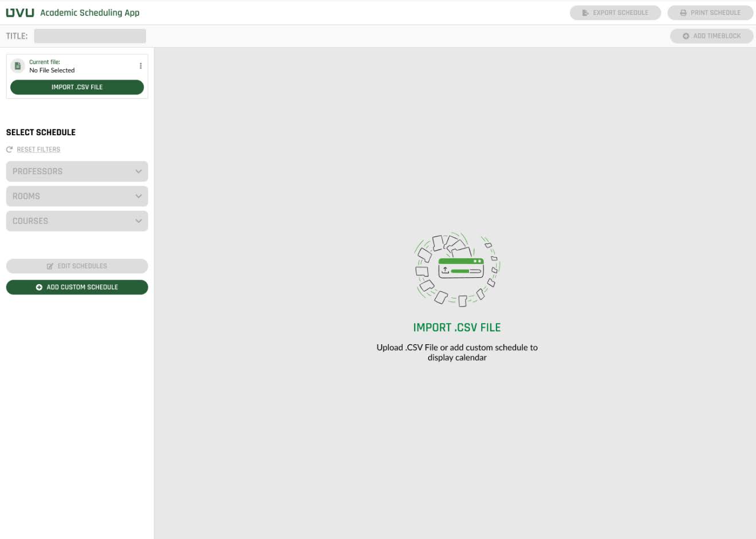The width and height of the screenshot is (756, 539).
Task: Click the current file document icon
Action: 18,66
